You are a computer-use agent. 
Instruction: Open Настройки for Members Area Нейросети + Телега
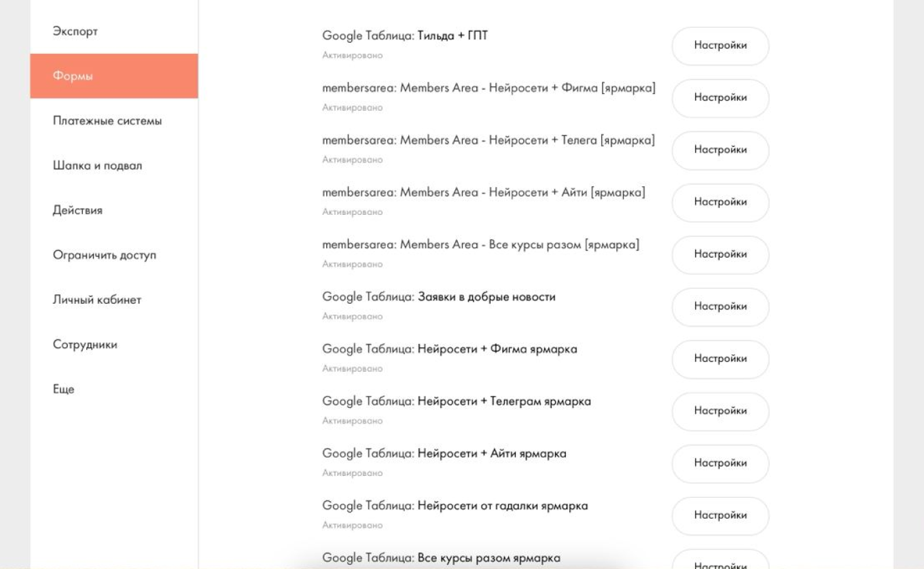[720, 150]
